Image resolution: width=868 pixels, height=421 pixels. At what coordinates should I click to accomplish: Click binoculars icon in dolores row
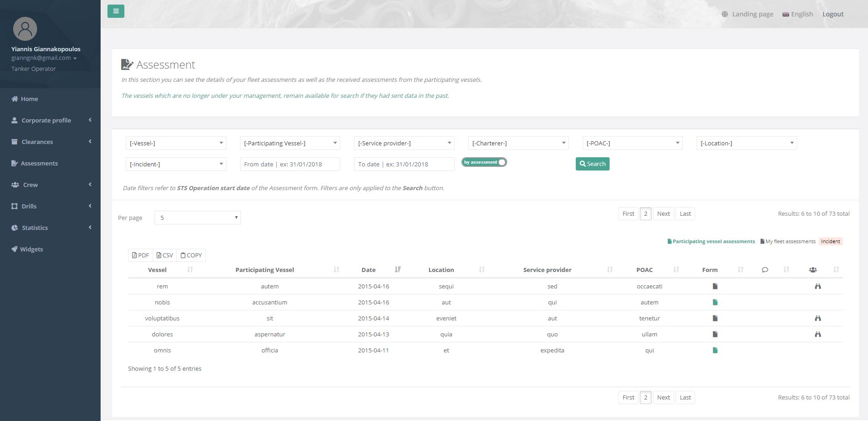pyautogui.click(x=818, y=334)
